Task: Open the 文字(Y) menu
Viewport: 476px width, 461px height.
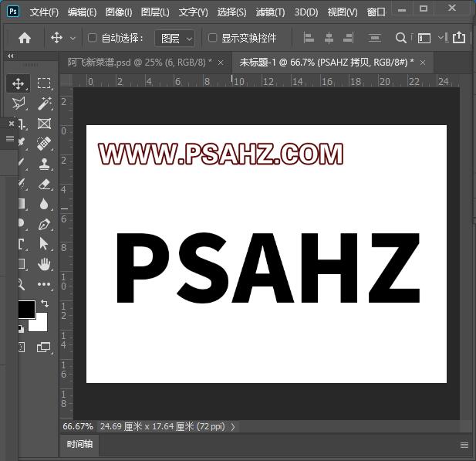Action: [194, 12]
